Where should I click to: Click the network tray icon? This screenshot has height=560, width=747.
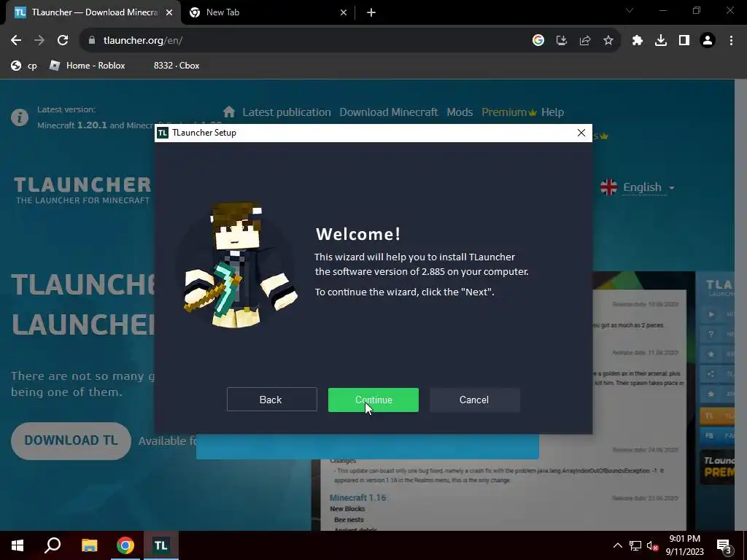click(635, 545)
